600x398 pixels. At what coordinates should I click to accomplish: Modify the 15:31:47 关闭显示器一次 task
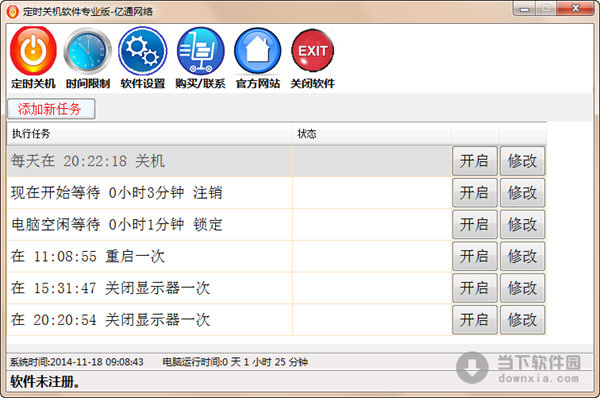pyautogui.click(x=522, y=288)
